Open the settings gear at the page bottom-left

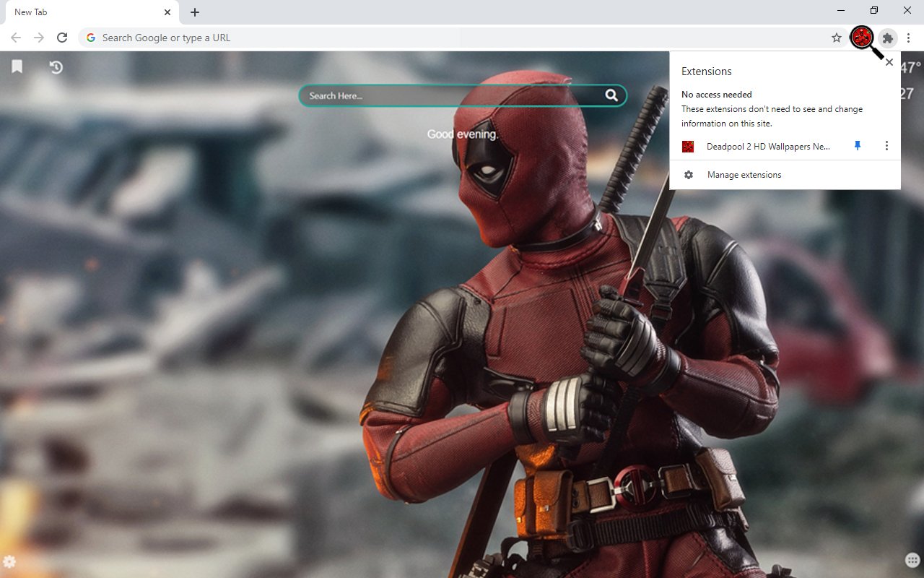(9, 561)
